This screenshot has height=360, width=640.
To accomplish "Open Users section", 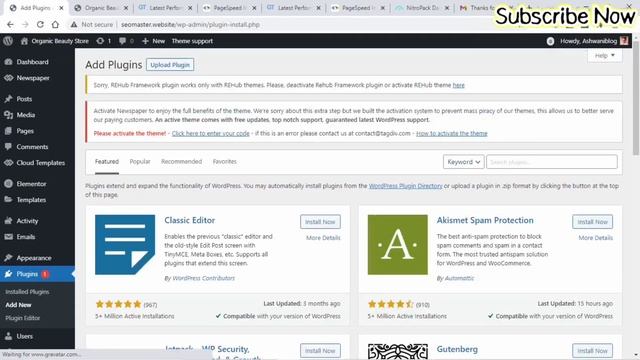I will pos(24,336).
